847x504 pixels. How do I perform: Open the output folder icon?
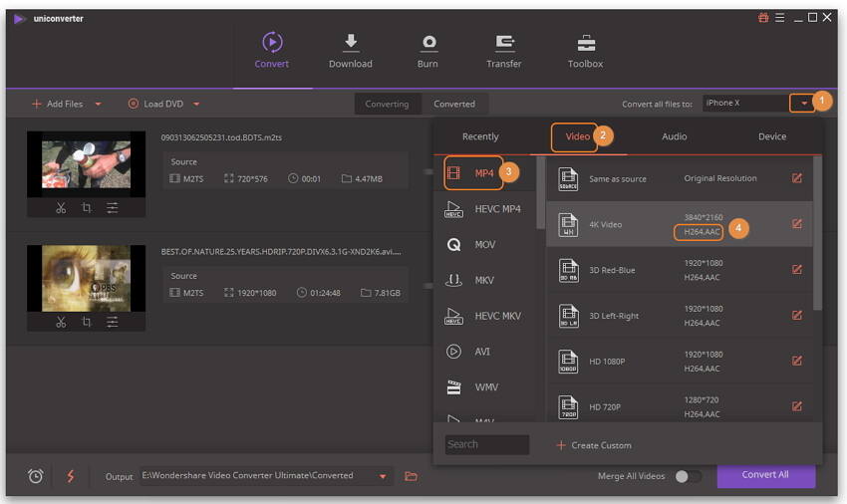[412, 476]
